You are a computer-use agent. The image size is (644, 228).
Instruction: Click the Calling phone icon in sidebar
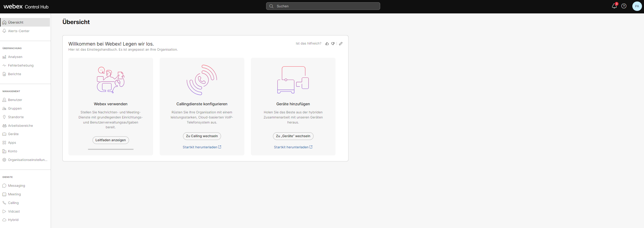pos(4,203)
